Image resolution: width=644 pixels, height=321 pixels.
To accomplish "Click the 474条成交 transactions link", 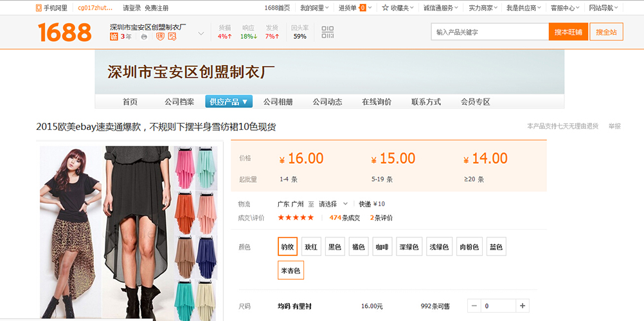I will [344, 217].
